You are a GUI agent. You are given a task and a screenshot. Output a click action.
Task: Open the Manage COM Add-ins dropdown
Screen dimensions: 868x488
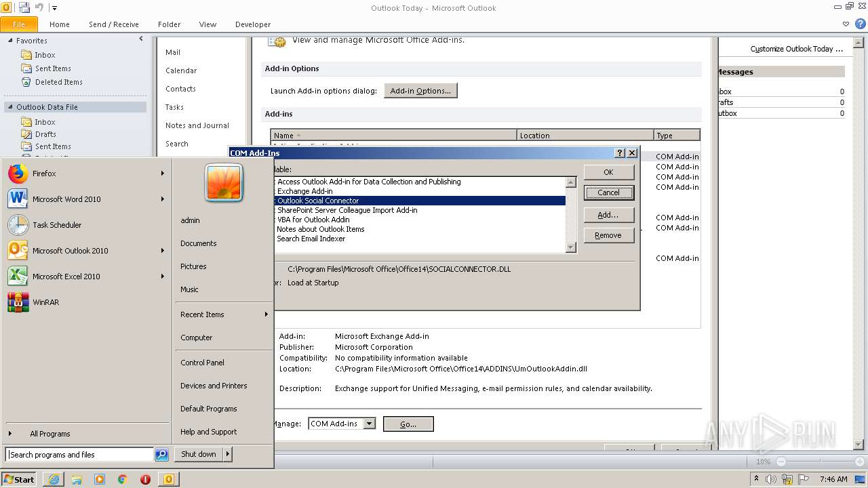369,424
